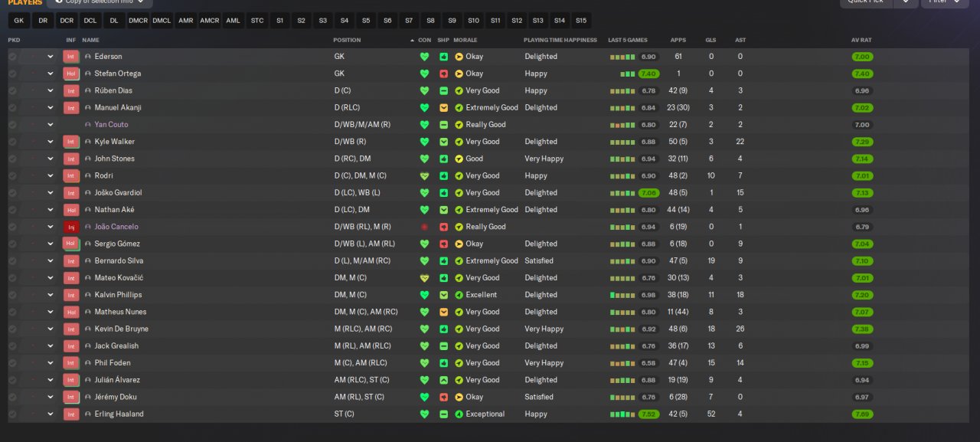Click Ederson's green heart condition icon
Screen dimensions: 980x442
click(424, 57)
